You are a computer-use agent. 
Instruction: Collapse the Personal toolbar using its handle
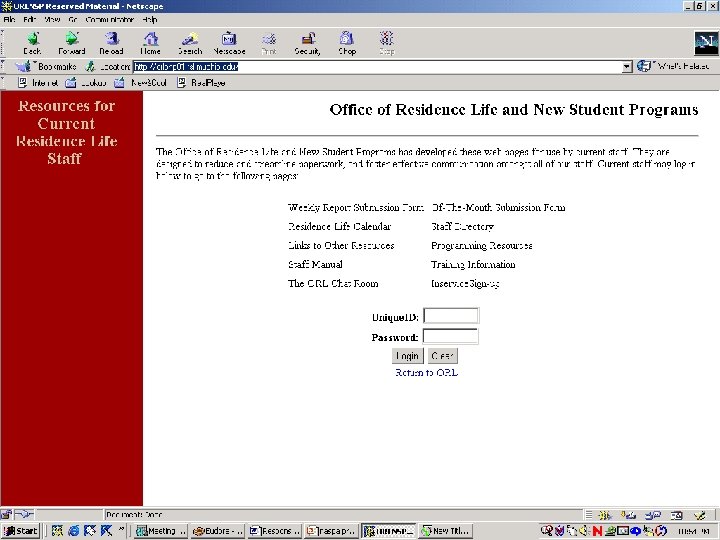coord(3,83)
